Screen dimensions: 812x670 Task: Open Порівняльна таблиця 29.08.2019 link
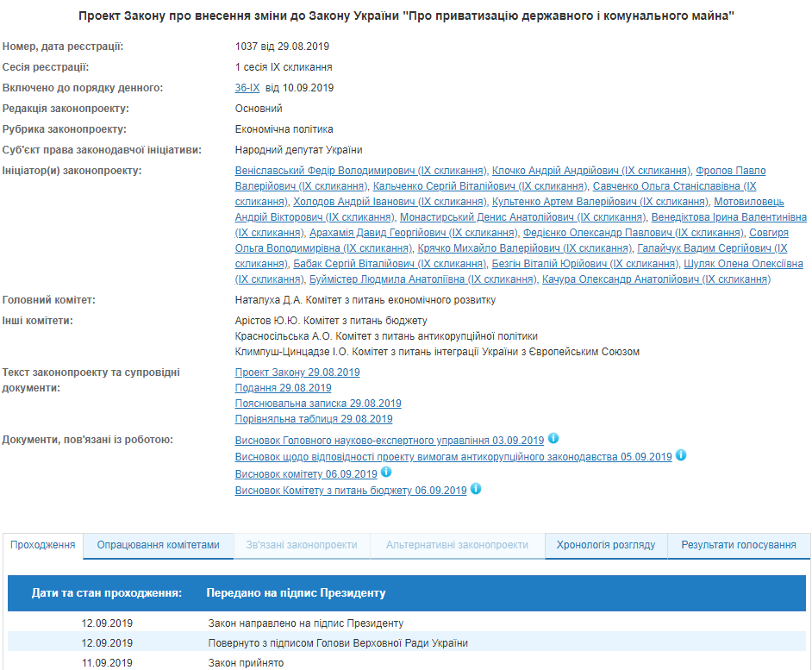click(x=314, y=419)
